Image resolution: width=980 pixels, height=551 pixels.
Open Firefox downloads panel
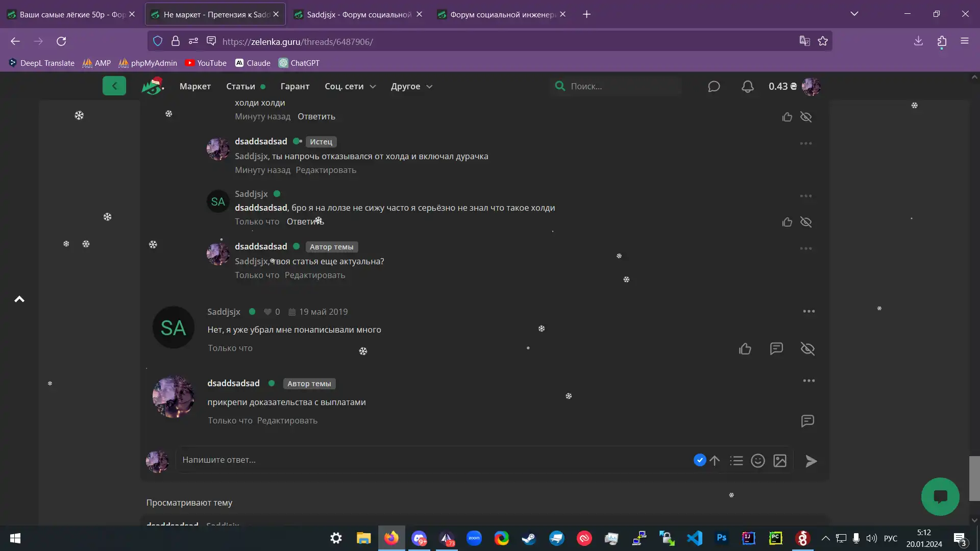(x=918, y=41)
